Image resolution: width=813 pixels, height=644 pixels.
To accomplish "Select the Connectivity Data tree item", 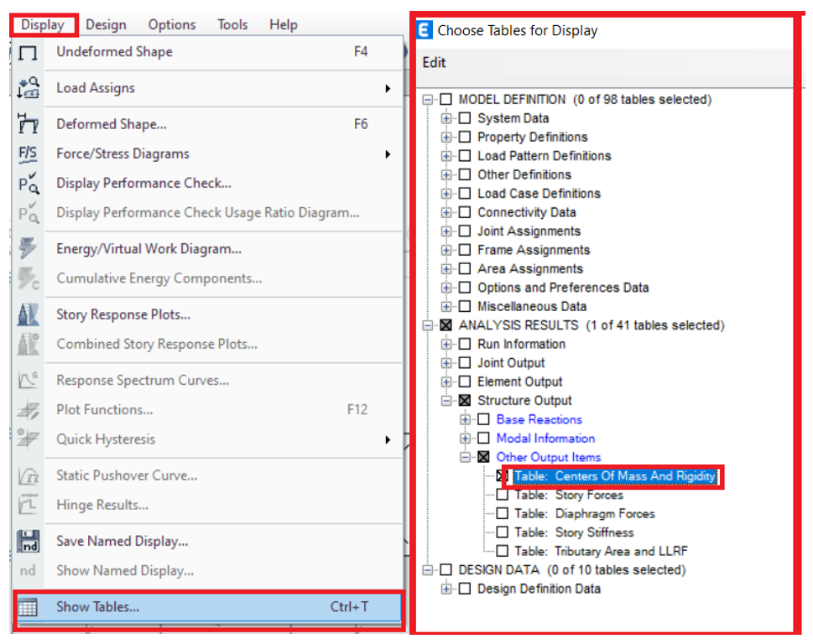I will tap(526, 212).
